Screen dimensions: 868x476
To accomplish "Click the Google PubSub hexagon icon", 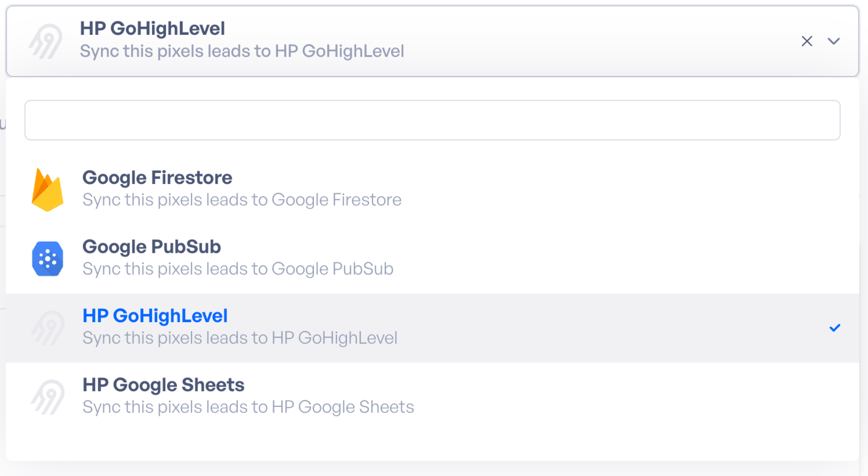I will [x=48, y=259].
